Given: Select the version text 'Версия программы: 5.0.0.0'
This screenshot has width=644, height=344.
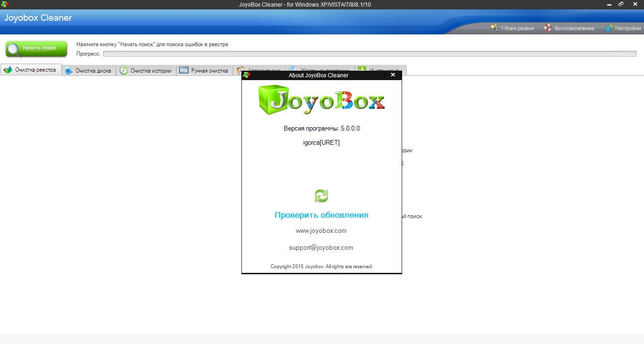Looking at the screenshot, I should click(322, 128).
